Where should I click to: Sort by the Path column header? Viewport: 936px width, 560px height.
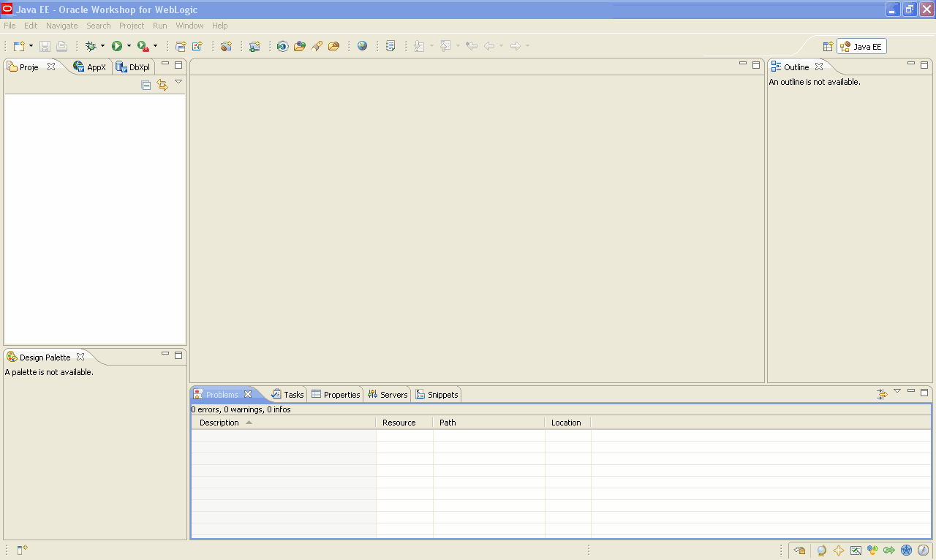pos(488,423)
